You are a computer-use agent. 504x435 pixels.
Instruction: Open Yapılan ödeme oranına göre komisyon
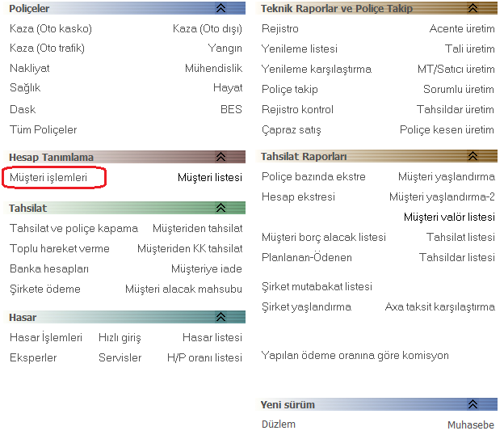click(x=355, y=355)
